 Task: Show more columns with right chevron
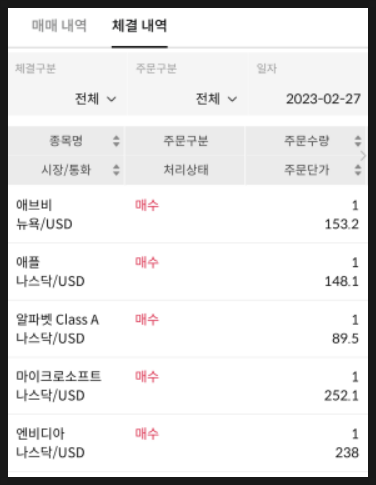(x=364, y=155)
